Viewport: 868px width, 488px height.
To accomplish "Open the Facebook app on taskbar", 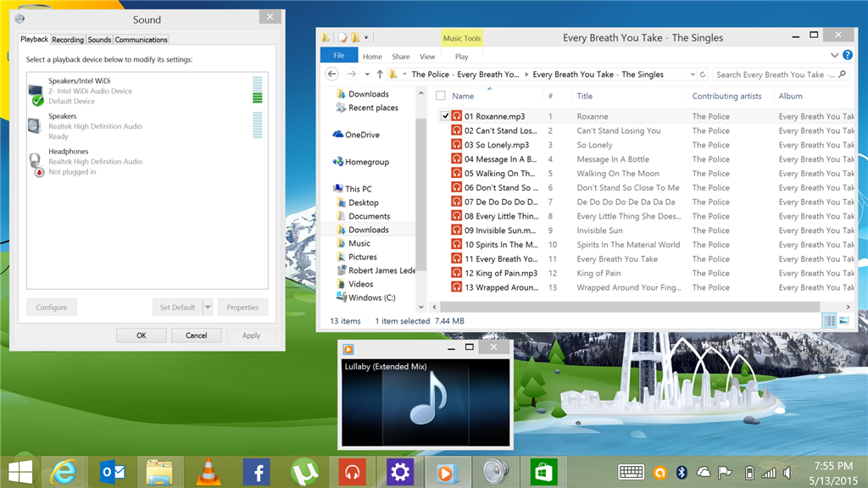I will click(256, 473).
